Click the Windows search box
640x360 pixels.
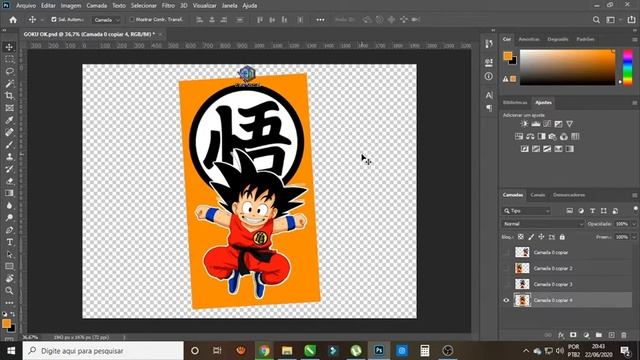pyautogui.click(x=103, y=351)
